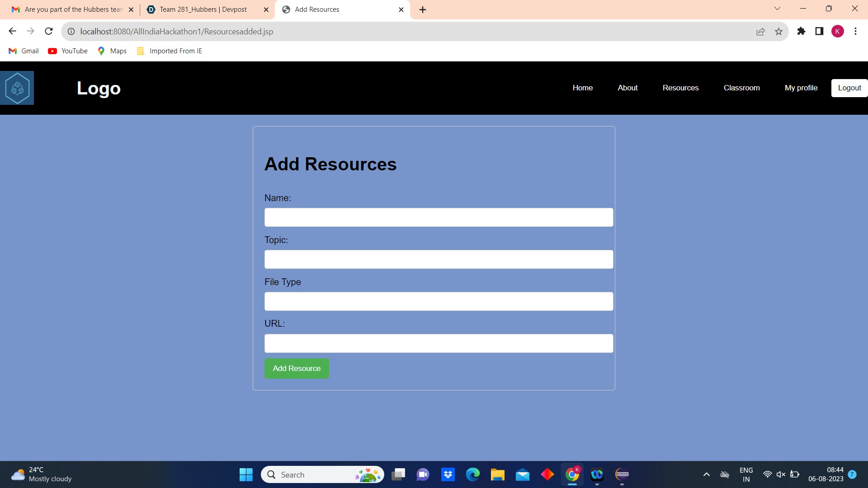Switch to Team 281_Hubbers Devpost tab
Screen dimensions: 868x488
click(x=203, y=9)
